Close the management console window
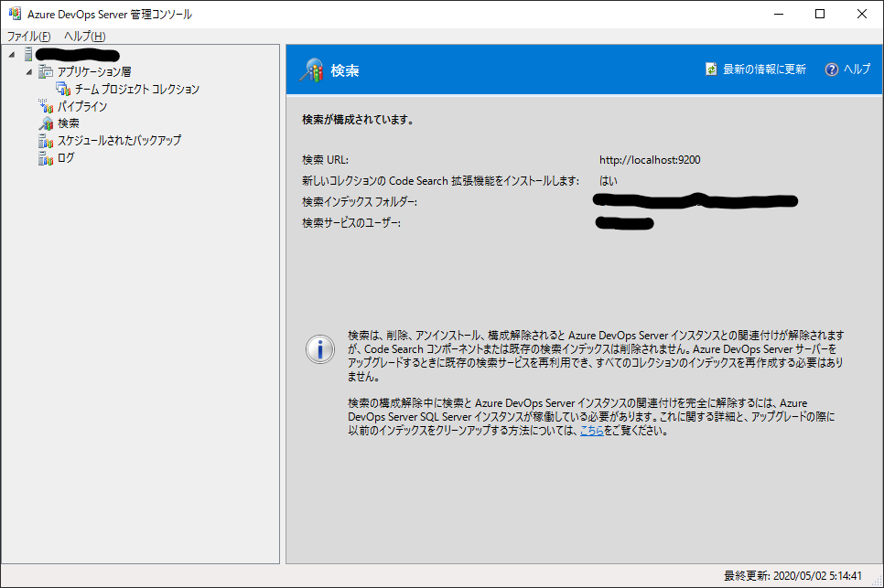This screenshot has height=588, width=884. 861,14
